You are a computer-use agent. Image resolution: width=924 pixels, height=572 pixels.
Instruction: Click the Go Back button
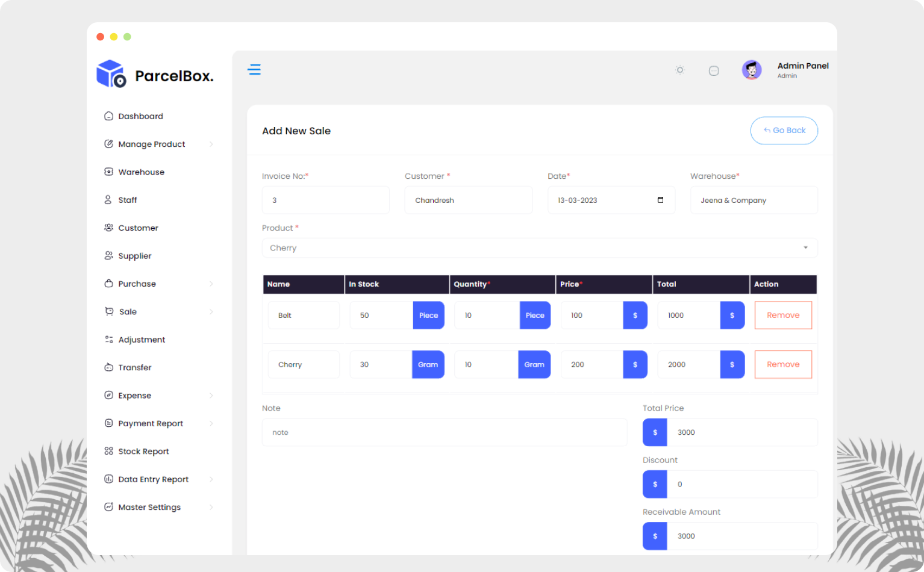click(x=784, y=131)
